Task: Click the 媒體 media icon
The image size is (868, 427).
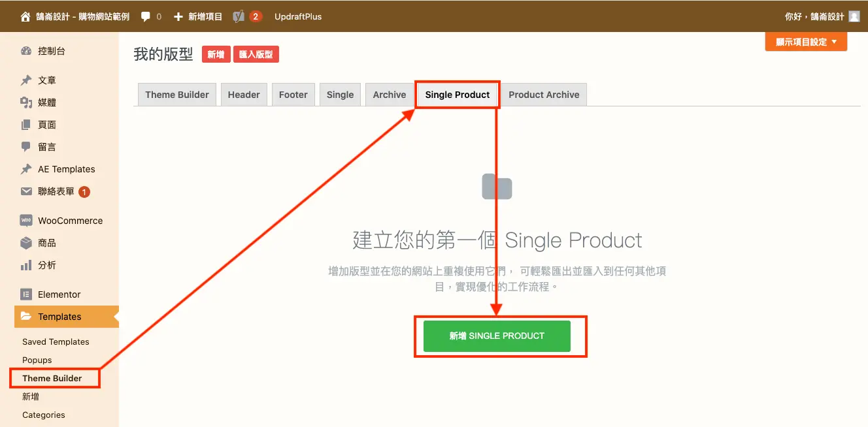Action: (26, 103)
